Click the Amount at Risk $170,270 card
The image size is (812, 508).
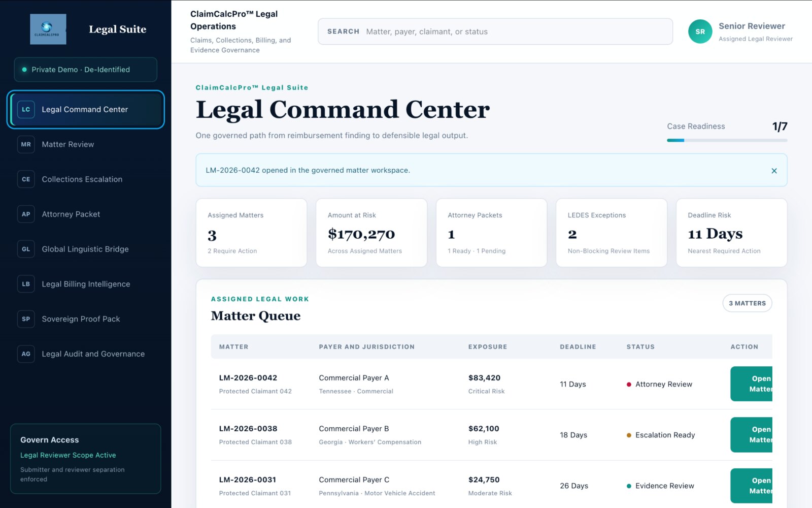tap(371, 233)
